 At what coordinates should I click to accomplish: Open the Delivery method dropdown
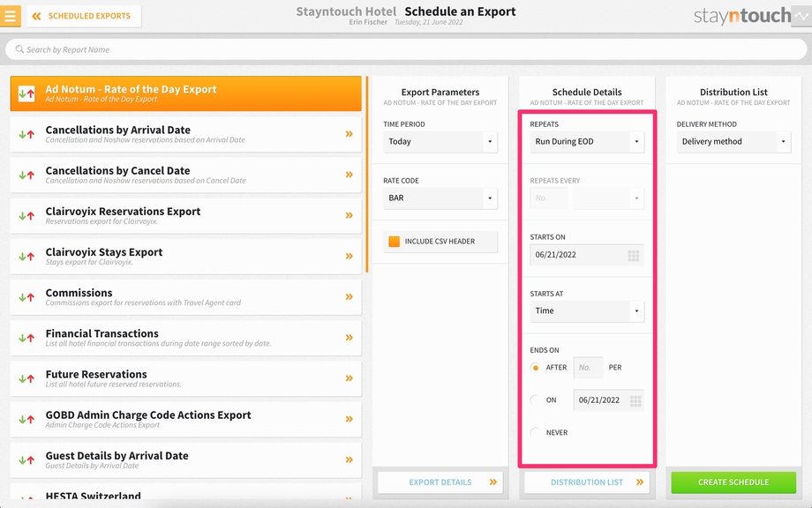click(733, 142)
